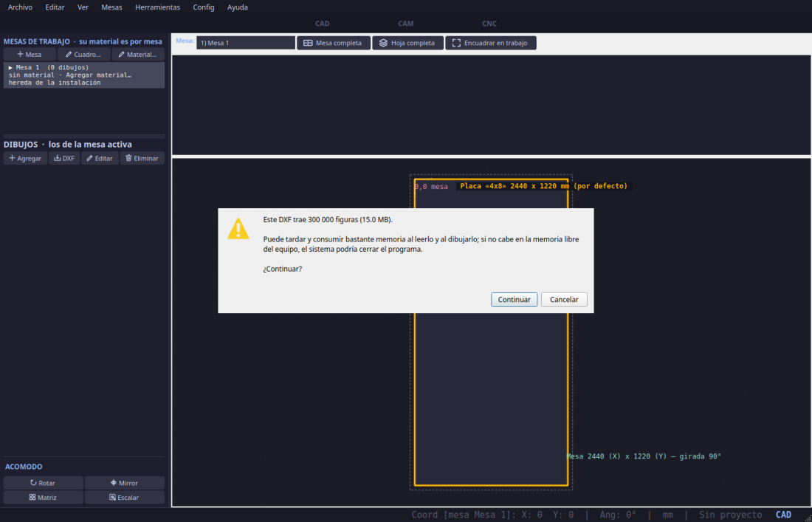Click Agregar drawing plus icon

25,159
